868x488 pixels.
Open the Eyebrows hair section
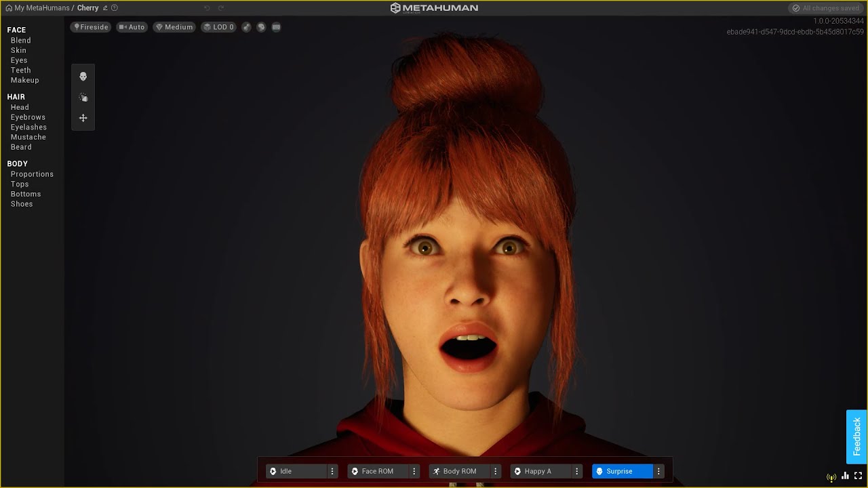tap(28, 117)
